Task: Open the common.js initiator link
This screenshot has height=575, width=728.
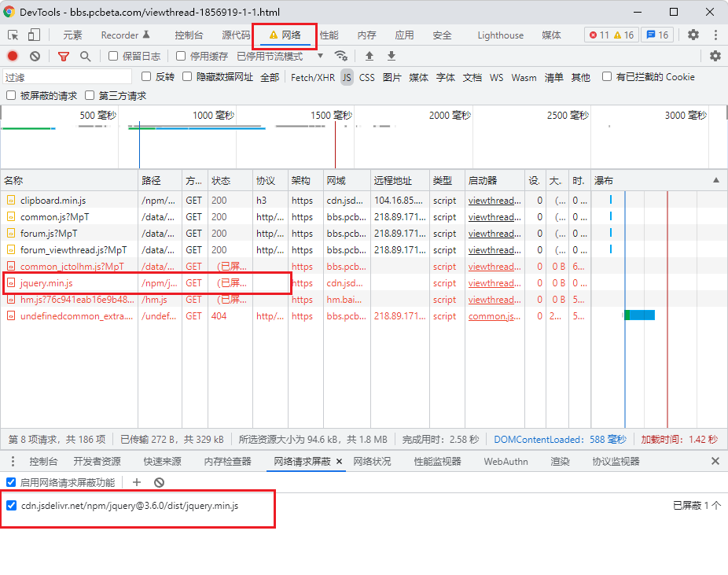Action: click(x=495, y=316)
